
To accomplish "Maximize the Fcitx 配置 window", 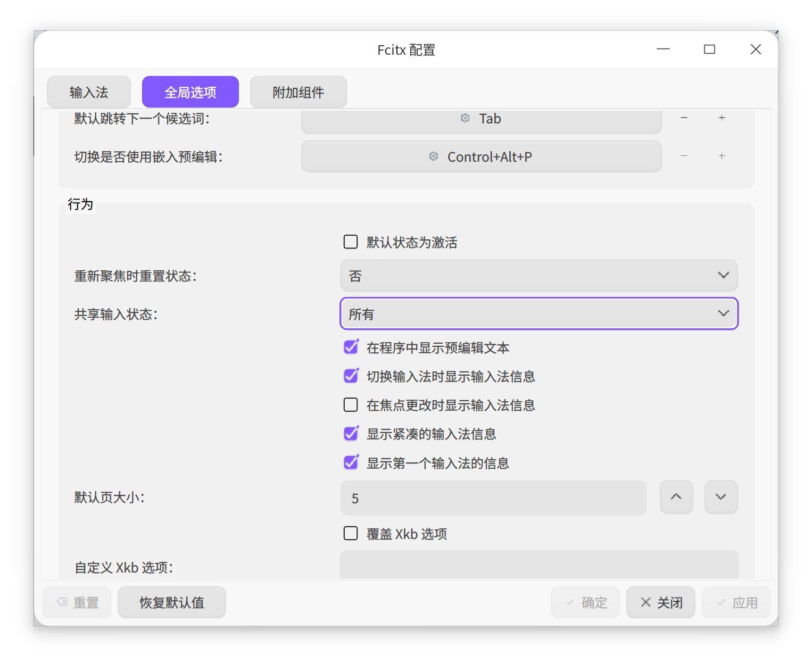I will coord(709,49).
